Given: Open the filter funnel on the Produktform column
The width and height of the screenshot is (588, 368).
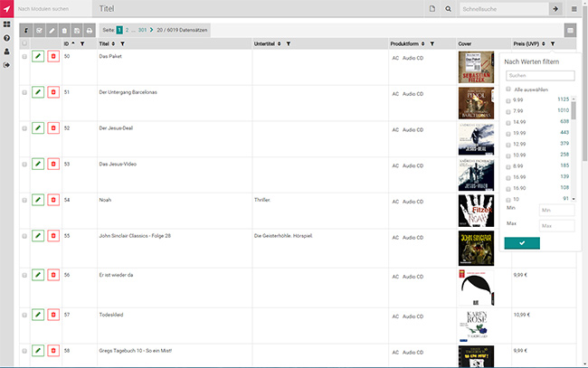Looking at the screenshot, I should coord(432,43).
